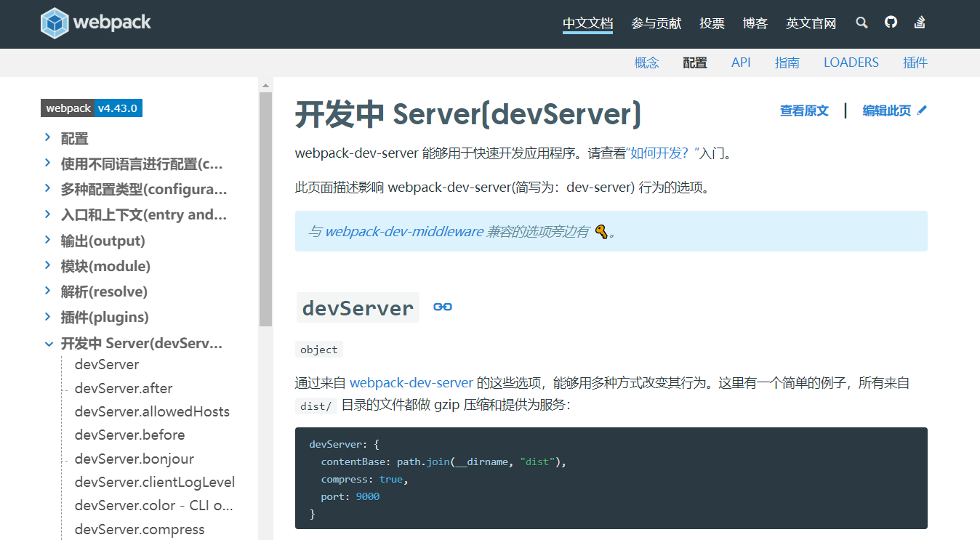The height and width of the screenshot is (540, 980).
Task: Jump to devServer sidebar sub-item
Action: click(107, 364)
